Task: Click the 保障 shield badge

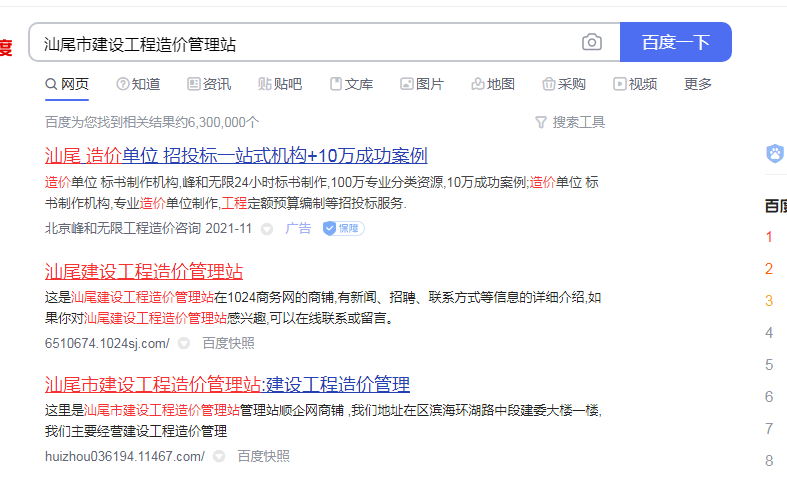Action: 343,228
